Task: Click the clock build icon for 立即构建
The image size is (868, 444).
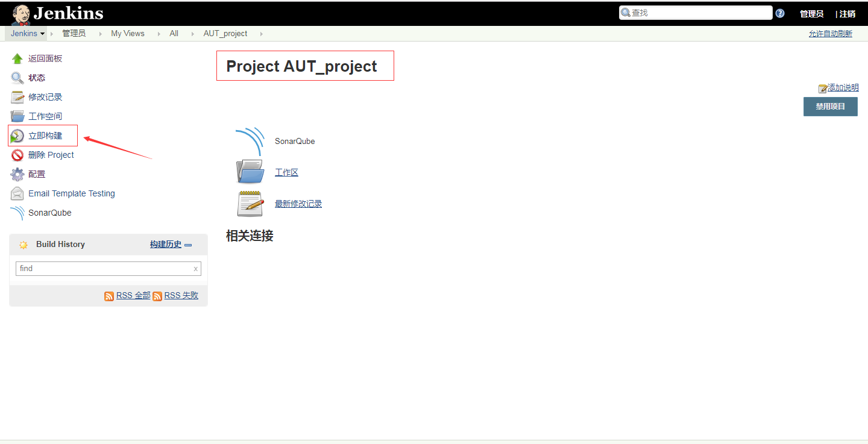Action: 17,136
